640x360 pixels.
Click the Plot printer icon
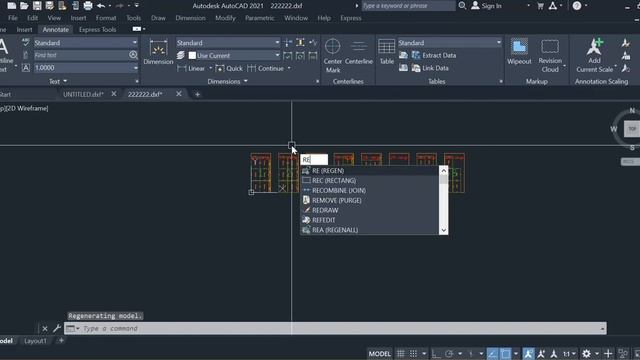point(88,6)
